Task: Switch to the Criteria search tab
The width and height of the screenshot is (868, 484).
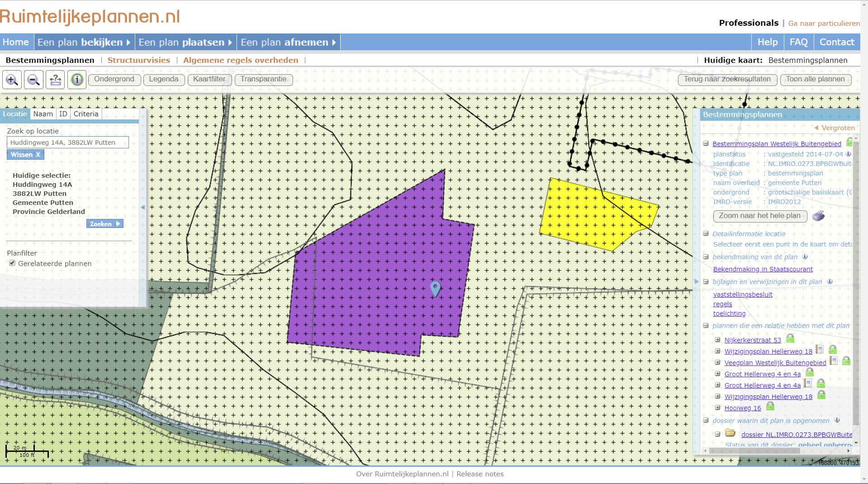Action: (x=86, y=114)
